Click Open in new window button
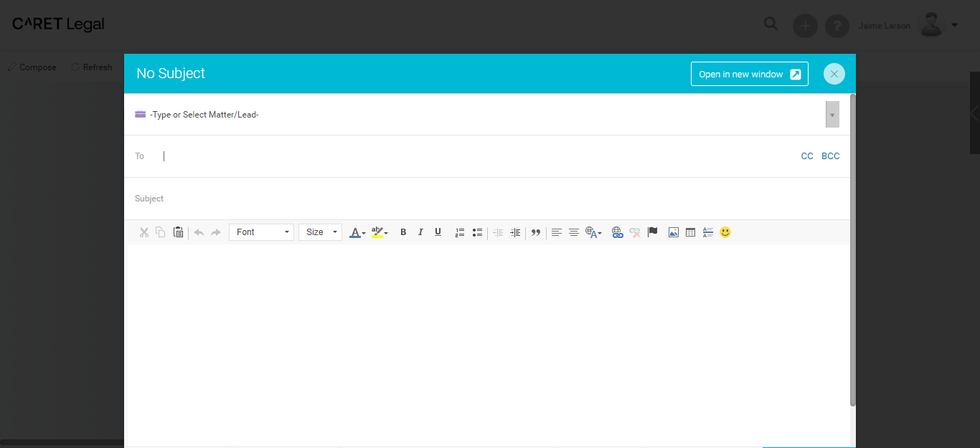 pos(749,74)
